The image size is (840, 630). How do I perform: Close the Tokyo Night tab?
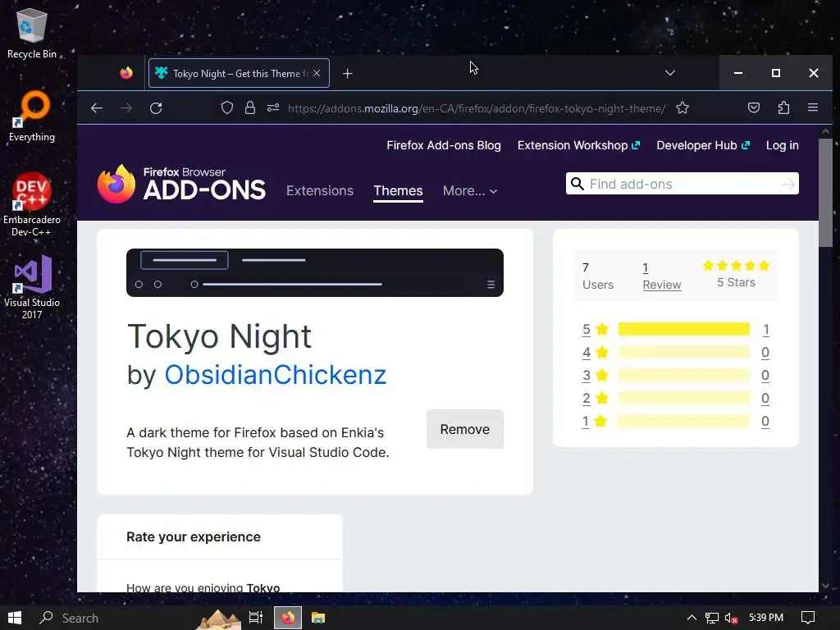(317, 73)
